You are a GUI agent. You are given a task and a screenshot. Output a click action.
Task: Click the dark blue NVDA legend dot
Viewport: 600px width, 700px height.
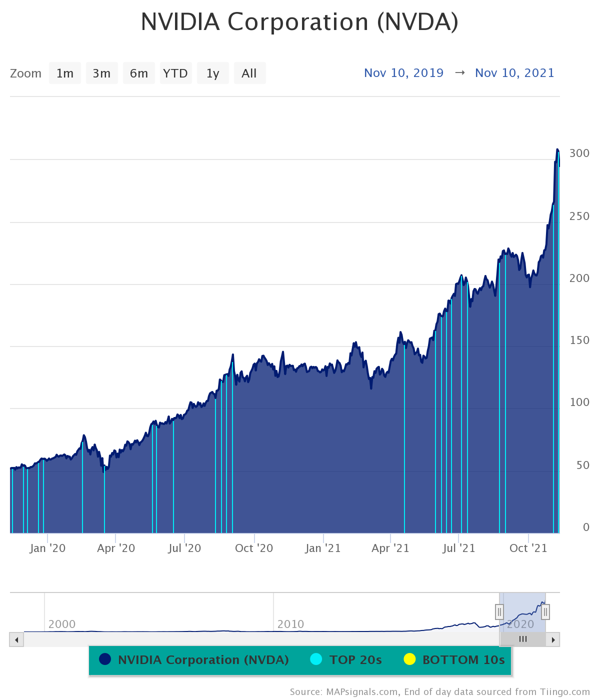[x=105, y=659]
